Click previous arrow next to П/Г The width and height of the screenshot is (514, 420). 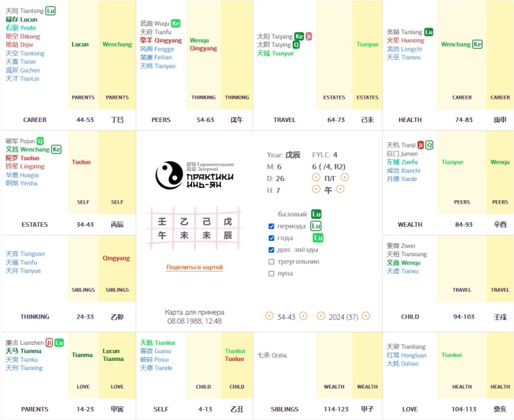[x=315, y=177]
